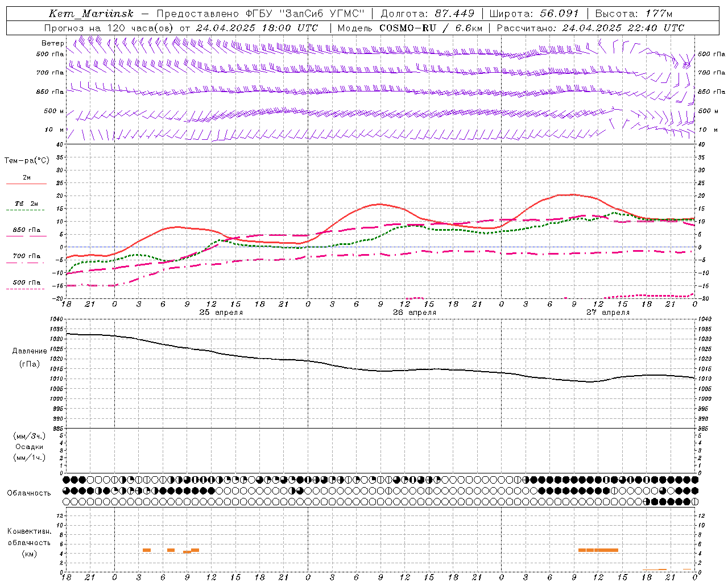This screenshot has height=582, width=728.
Task: Click the '(мм/1ч.)' precipitation unit label
Action: point(30,458)
